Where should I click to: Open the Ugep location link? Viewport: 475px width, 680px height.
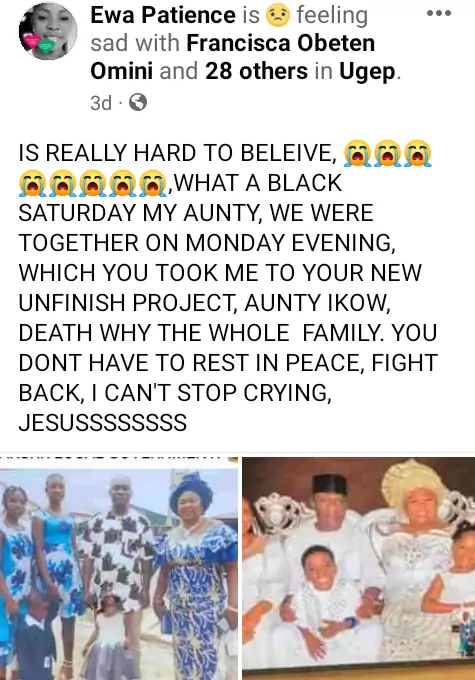pos(367,72)
